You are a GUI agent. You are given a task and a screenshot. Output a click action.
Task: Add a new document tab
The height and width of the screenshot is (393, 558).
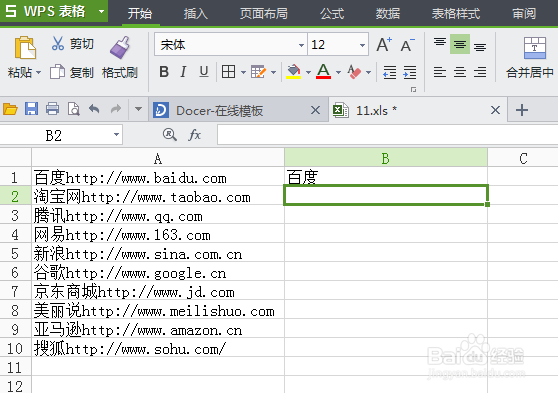(522, 110)
